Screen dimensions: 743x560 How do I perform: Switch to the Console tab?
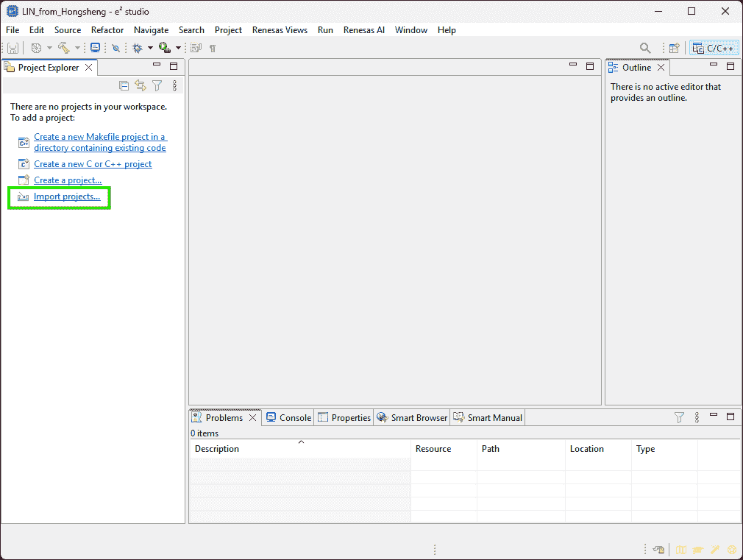click(x=289, y=417)
